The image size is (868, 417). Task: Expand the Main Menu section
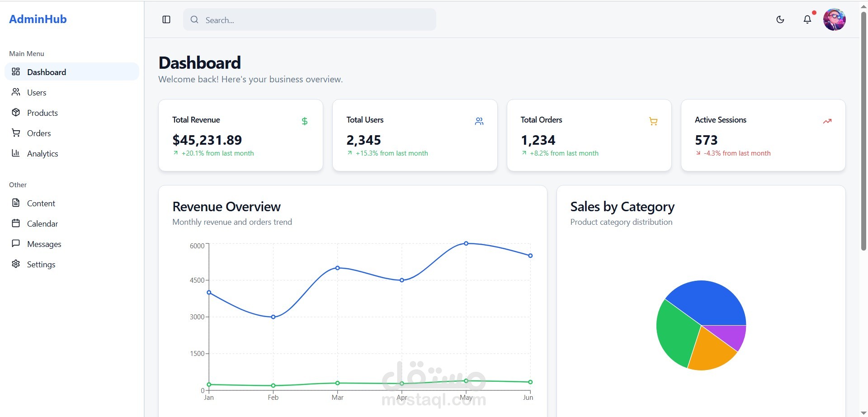tap(26, 53)
